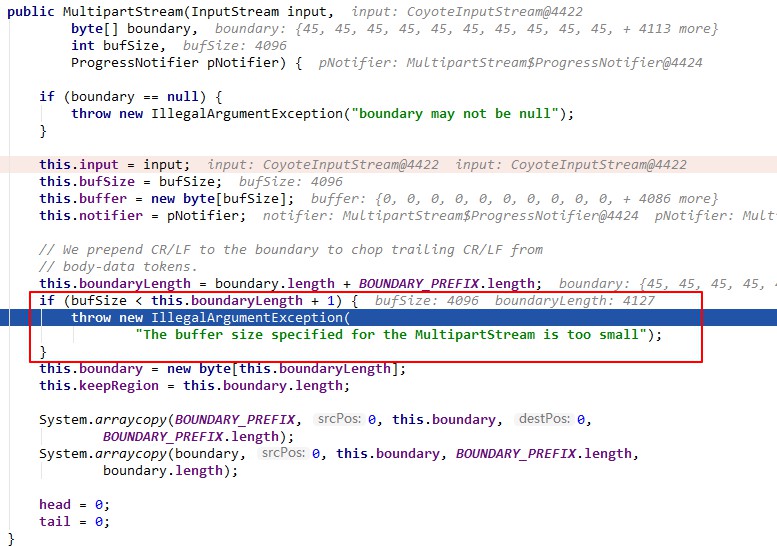Click 'new byte[this.boundaryLength]' expression
The image size is (777, 547).
click(x=282, y=369)
